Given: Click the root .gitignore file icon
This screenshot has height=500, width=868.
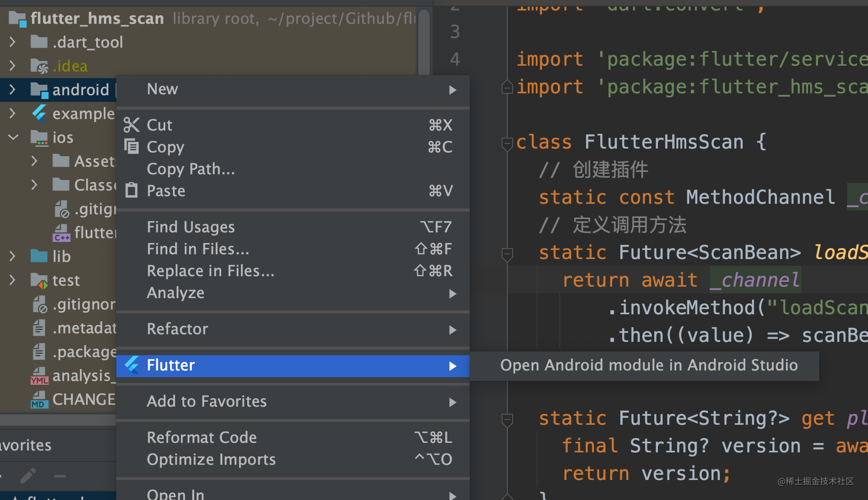Looking at the screenshot, I should [40, 304].
